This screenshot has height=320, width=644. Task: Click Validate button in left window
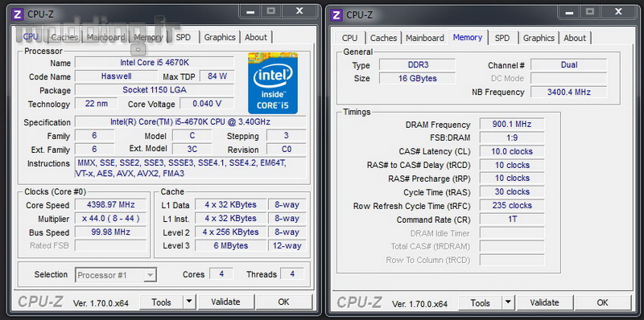point(226,302)
